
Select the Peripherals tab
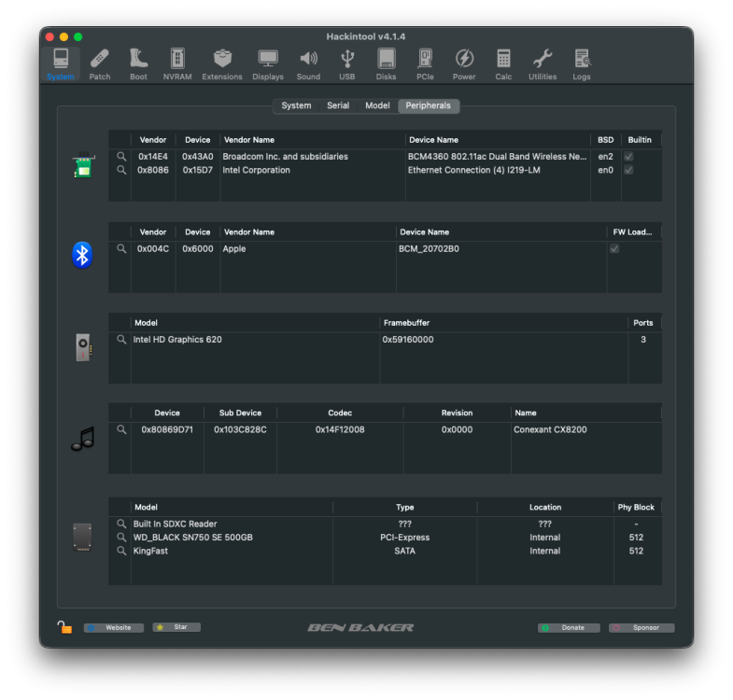[x=429, y=105]
